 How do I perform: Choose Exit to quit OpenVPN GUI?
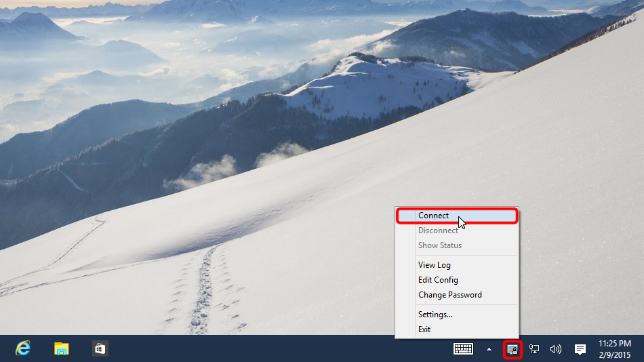424,329
